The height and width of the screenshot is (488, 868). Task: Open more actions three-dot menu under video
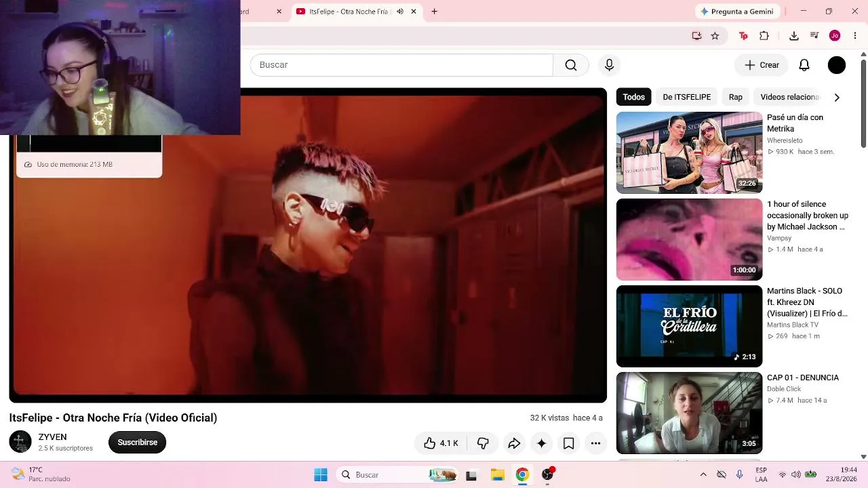click(x=595, y=443)
